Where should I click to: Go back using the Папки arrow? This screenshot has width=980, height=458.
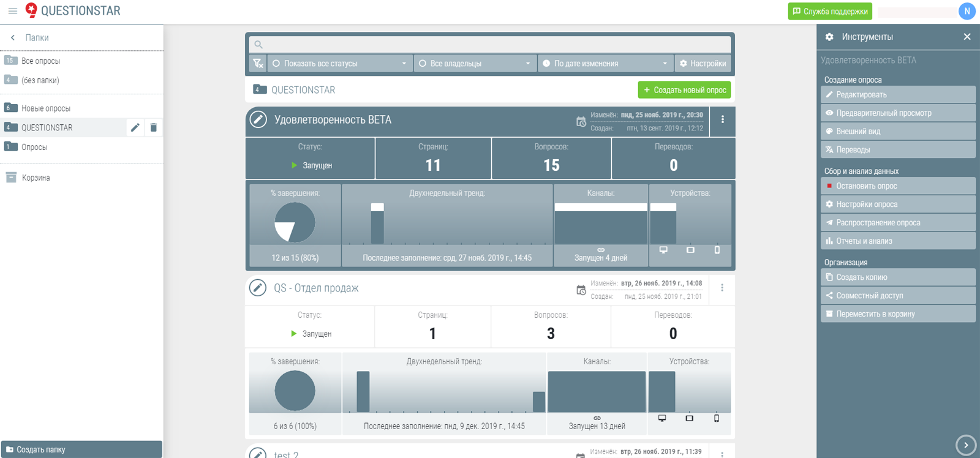pyautogui.click(x=13, y=38)
